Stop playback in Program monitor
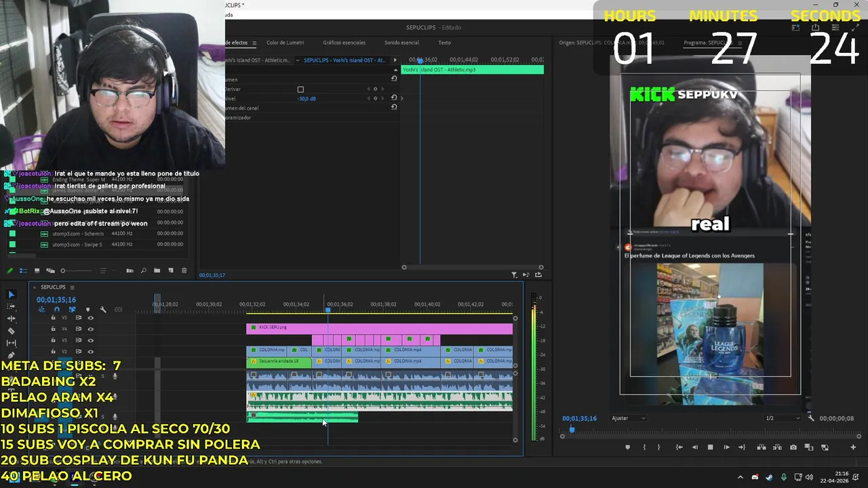The height and width of the screenshot is (488, 868). coord(710,447)
